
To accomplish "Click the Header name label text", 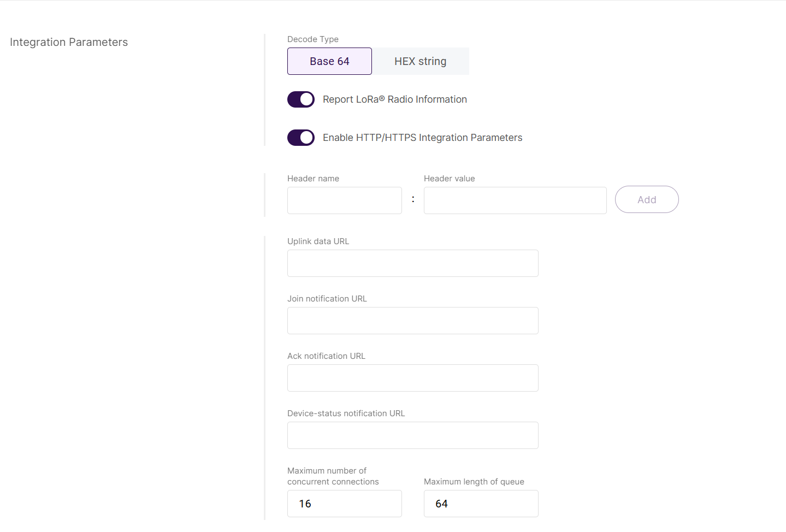I will tap(313, 179).
